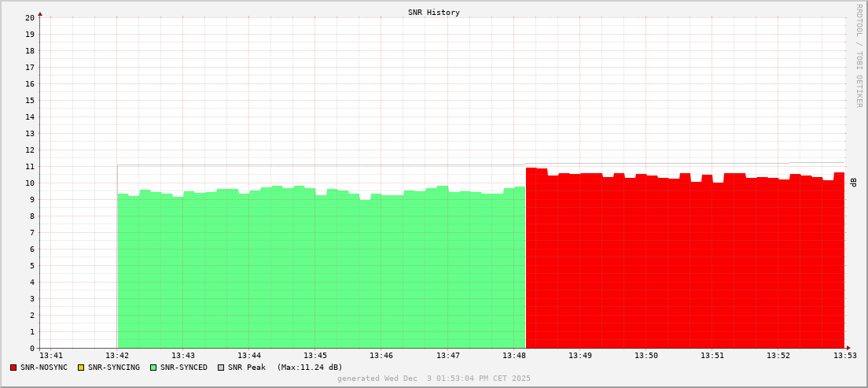The width and height of the screenshot is (868, 388).
Task: Click the Max:11.24 dB peak value text
Action: 310,368
